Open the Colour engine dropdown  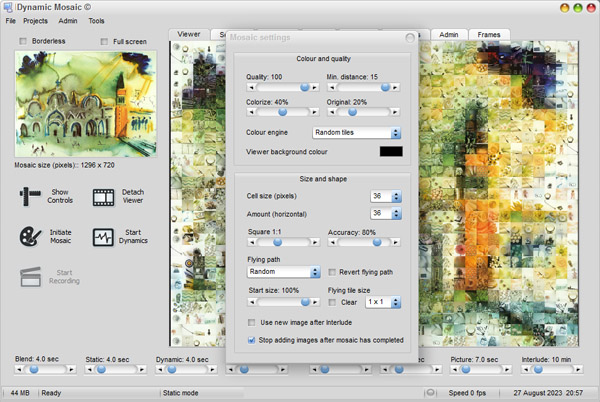click(356, 132)
